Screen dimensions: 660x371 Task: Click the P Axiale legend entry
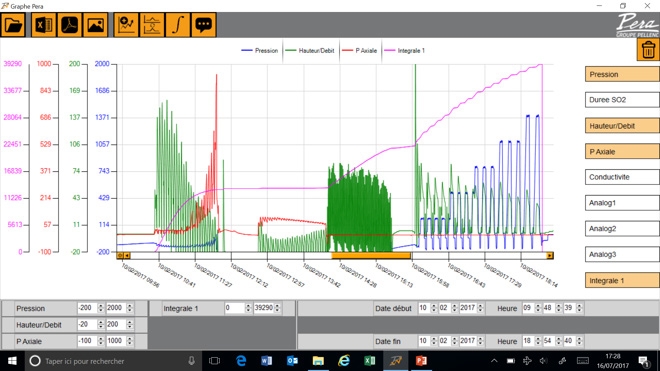359,51
